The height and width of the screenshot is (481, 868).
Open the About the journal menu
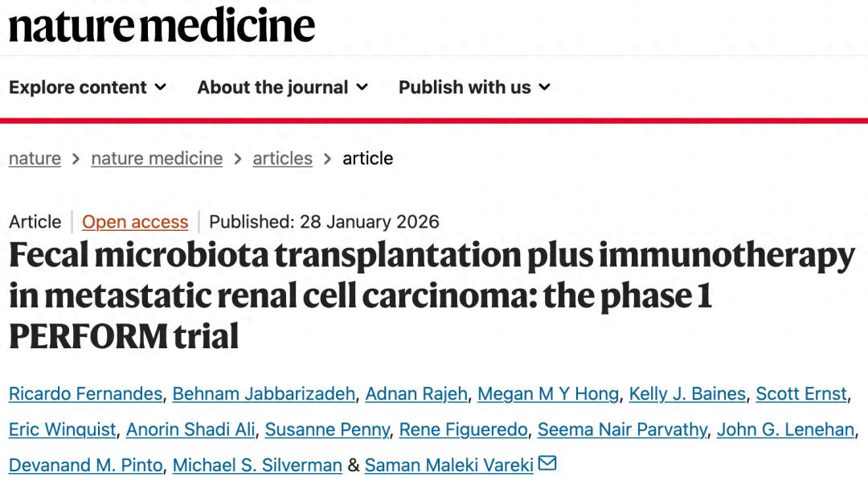(282, 87)
